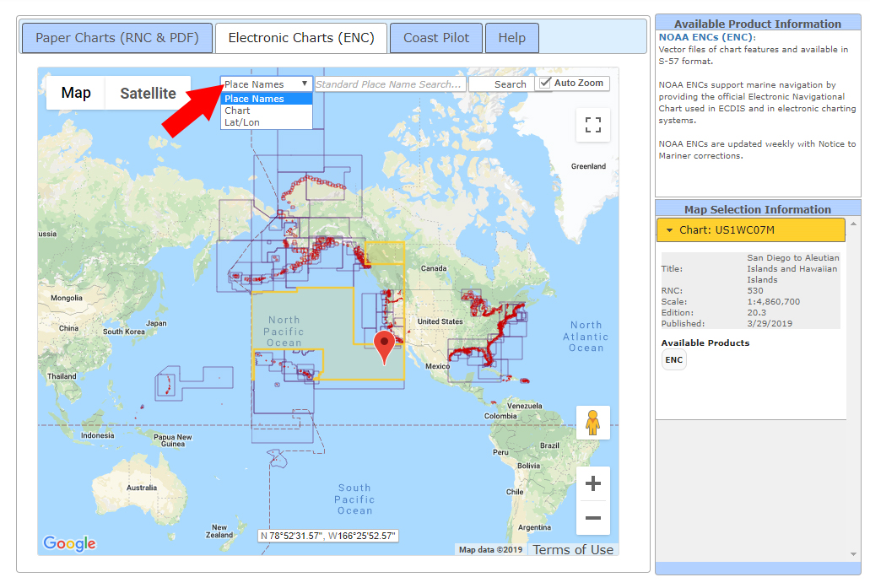Open the Place Names search type dropdown
The height and width of the screenshot is (588, 870).
pos(267,84)
